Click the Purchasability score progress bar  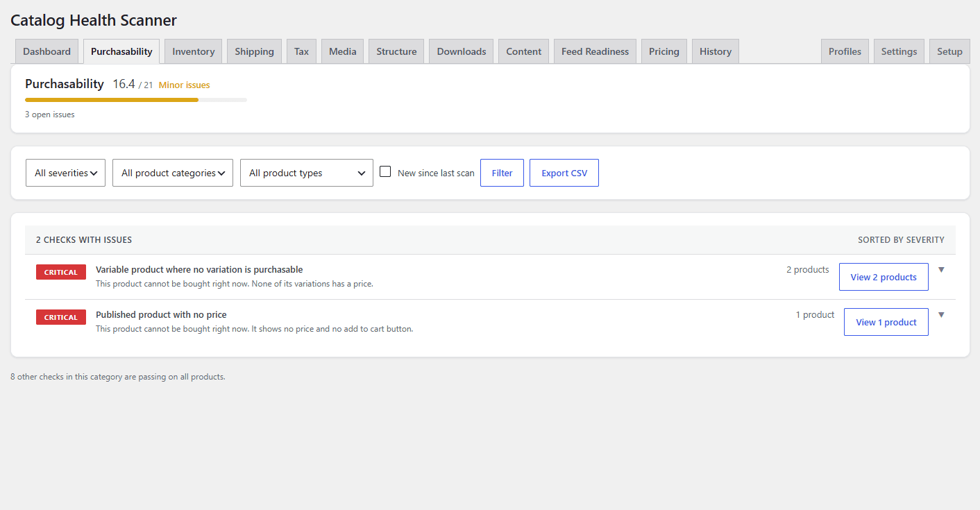[136, 100]
